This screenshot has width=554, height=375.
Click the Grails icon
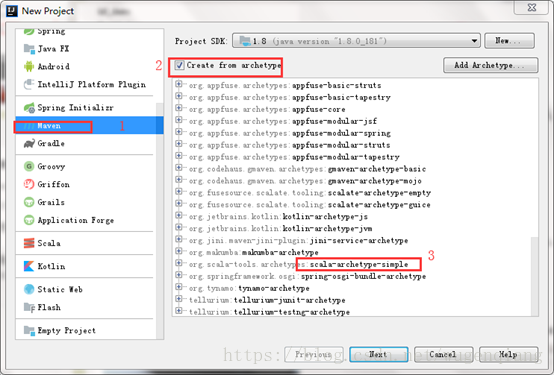(29, 203)
